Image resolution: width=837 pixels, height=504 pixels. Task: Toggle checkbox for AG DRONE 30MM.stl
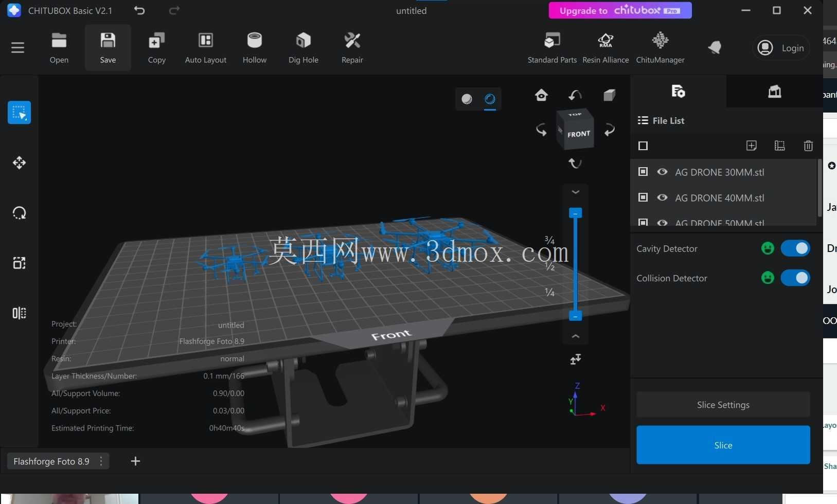(643, 172)
